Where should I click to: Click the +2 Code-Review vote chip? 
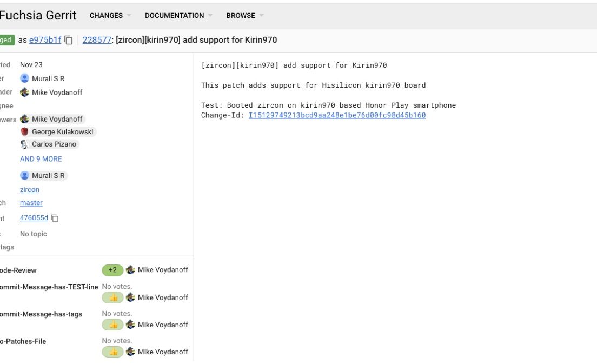pyautogui.click(x=112, y=270)
